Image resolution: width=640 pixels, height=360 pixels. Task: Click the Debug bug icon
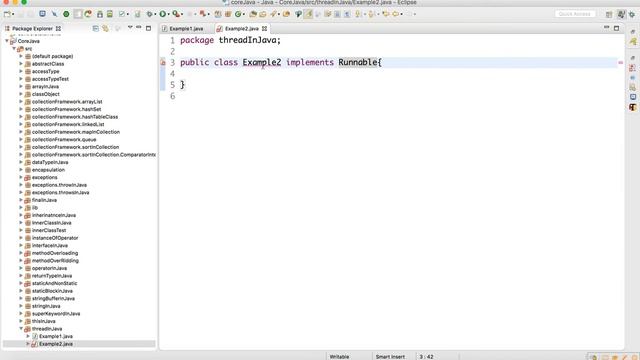[x=150, y=14]
